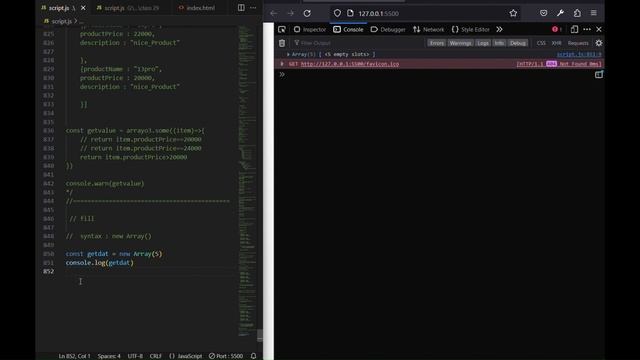Activate the element picker in DevTools

tap(282, 29)
